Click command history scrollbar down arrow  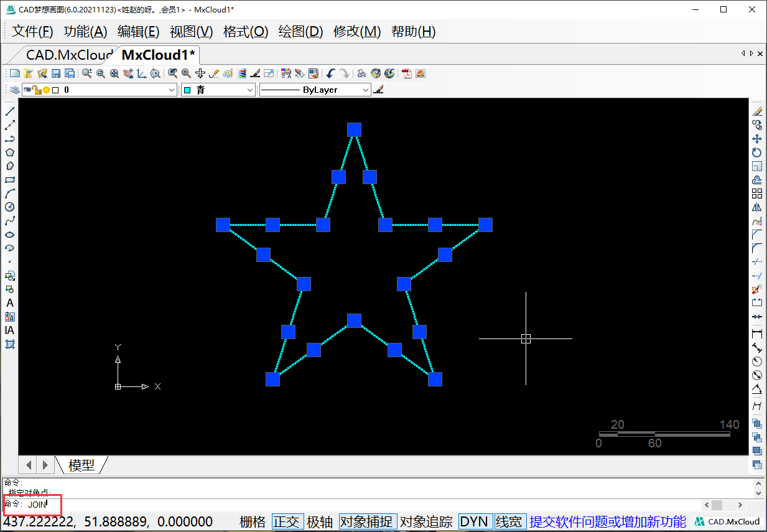(x=758, y=493)
